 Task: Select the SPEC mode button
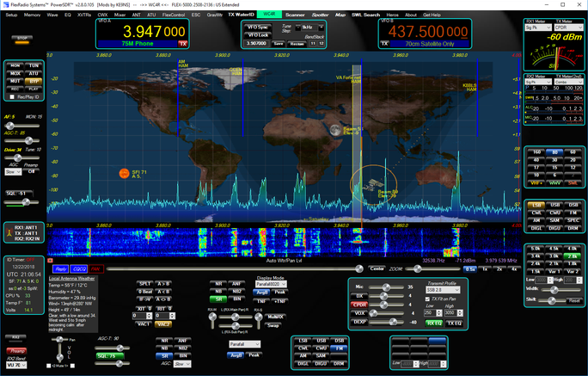tap(573, 220)
